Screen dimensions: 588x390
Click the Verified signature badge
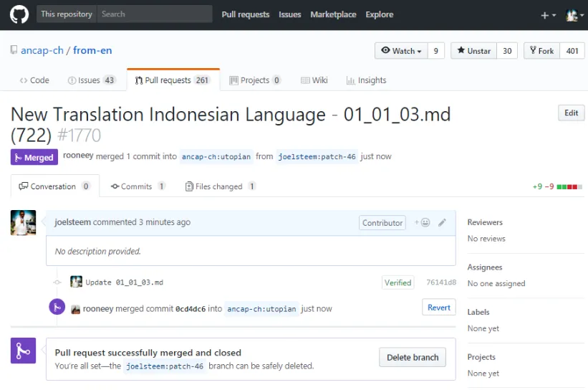coord(397,282)
